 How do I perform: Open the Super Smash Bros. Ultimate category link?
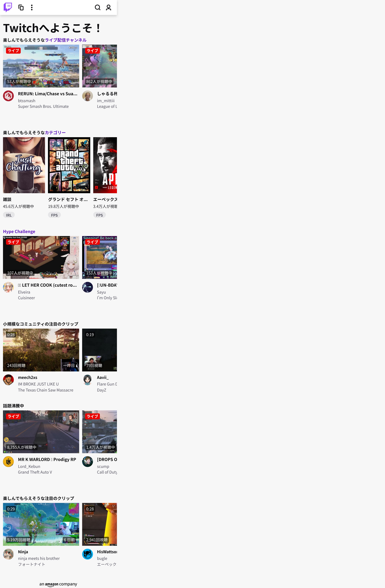coord(43,106)
